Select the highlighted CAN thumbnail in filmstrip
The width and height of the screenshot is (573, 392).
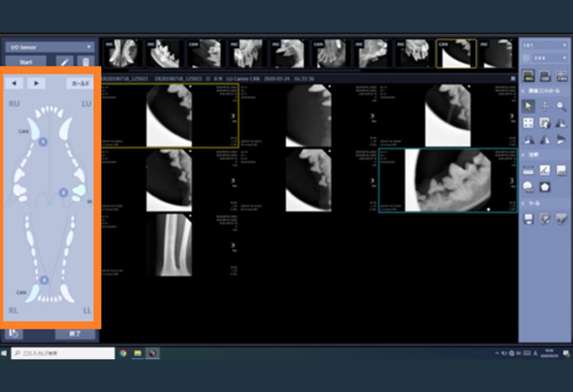(x=456, y=53)
